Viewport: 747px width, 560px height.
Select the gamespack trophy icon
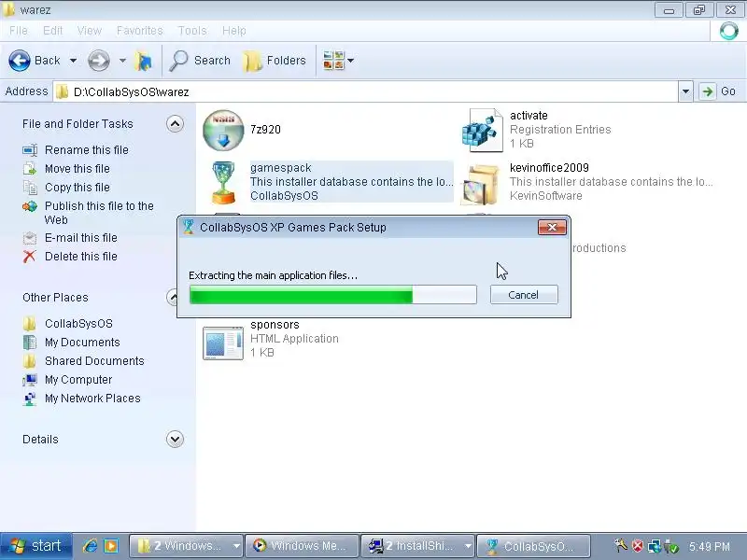pos(223,182)
